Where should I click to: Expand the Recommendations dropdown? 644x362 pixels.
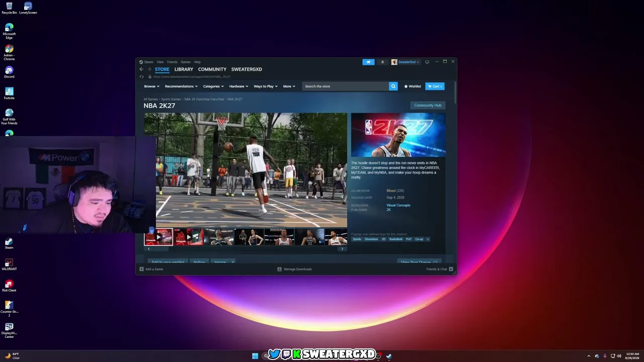pos(181,86)
